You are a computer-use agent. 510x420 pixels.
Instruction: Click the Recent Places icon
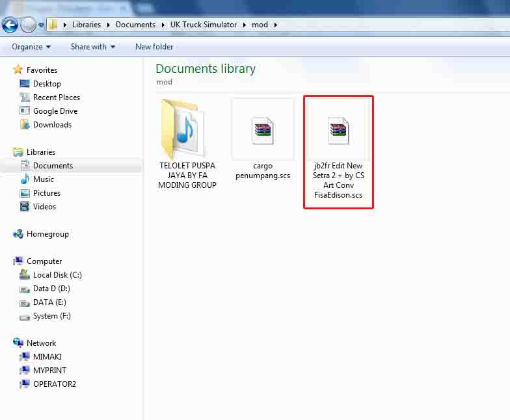click(25, 98)
